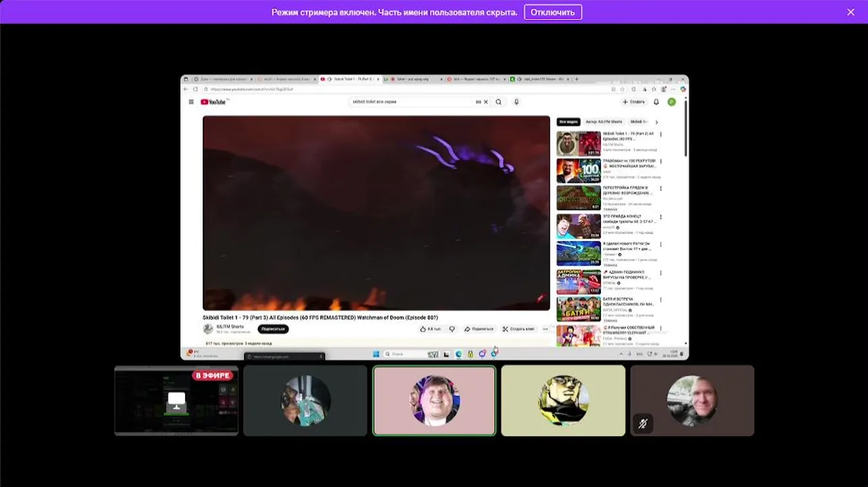The width and height of the screenshot is (868, 487).
Task: Dismiss the streamer mode banner with X
Action: (x=850, y=12)
